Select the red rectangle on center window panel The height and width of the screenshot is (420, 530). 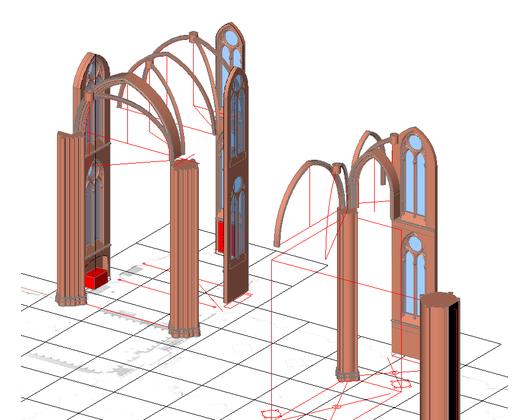point(220,237)
